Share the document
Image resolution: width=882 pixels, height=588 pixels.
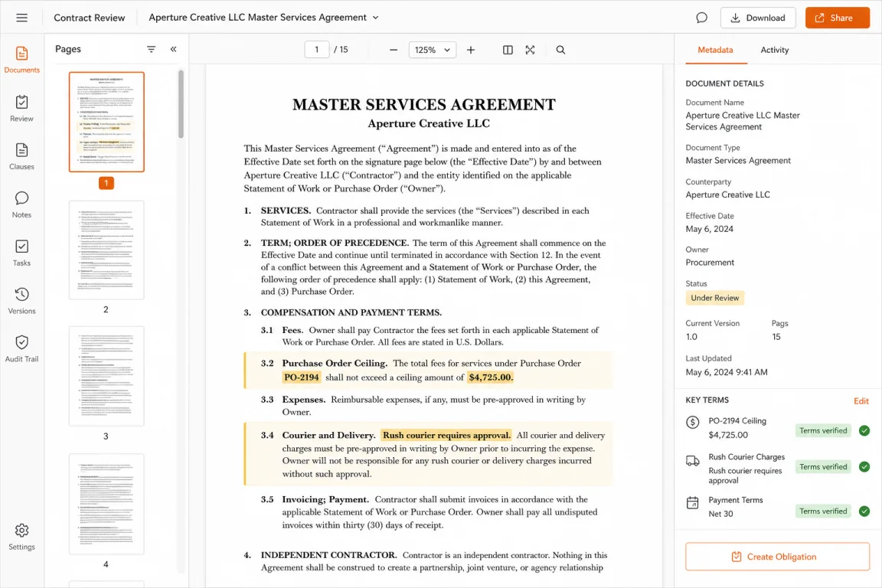837,18
